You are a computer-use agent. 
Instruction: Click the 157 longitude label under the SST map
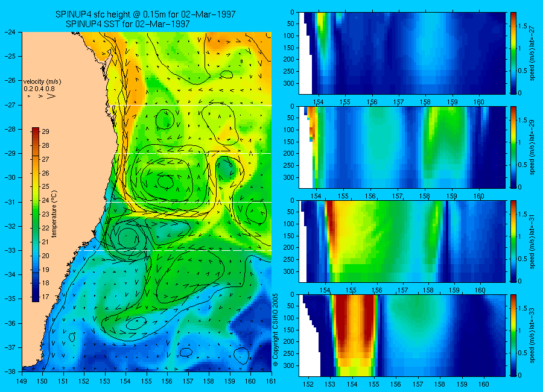coord(188,381)
